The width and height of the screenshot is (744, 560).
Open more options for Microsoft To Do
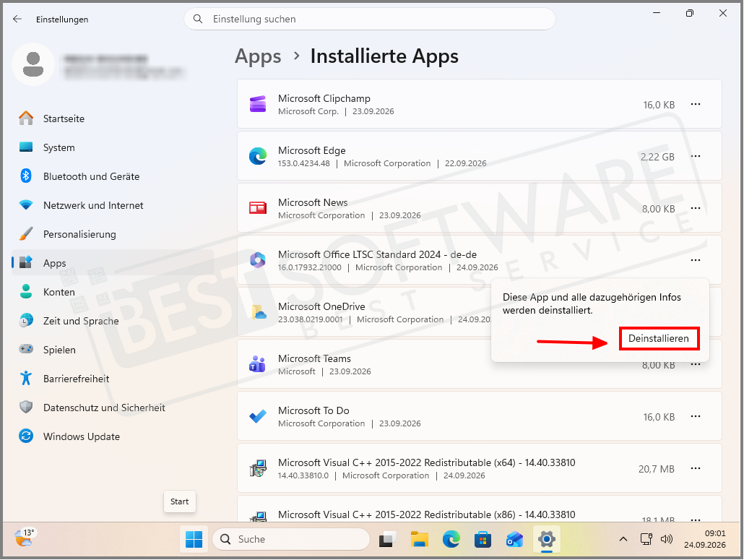click(x=696, y=416)
